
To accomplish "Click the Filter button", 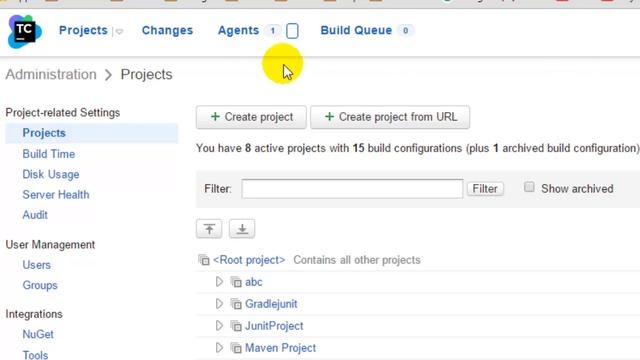I will coord(485,189).
